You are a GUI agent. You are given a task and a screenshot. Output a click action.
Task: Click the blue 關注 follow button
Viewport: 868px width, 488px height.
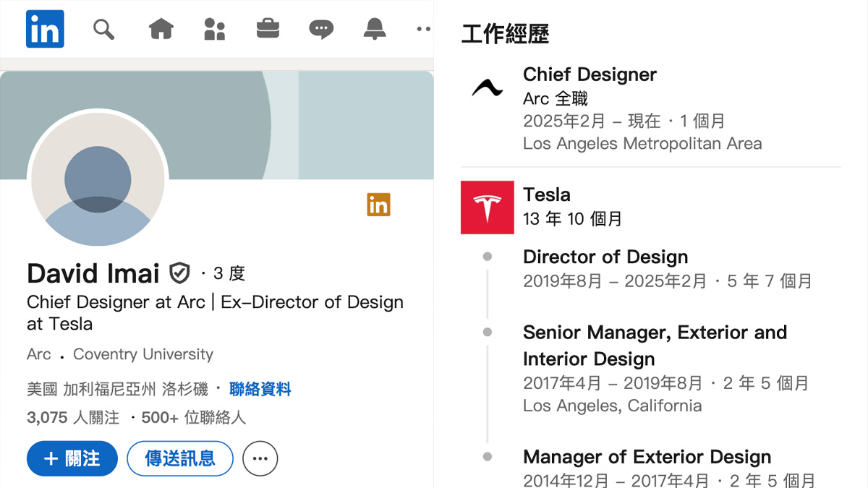click(x=72, y=458)
